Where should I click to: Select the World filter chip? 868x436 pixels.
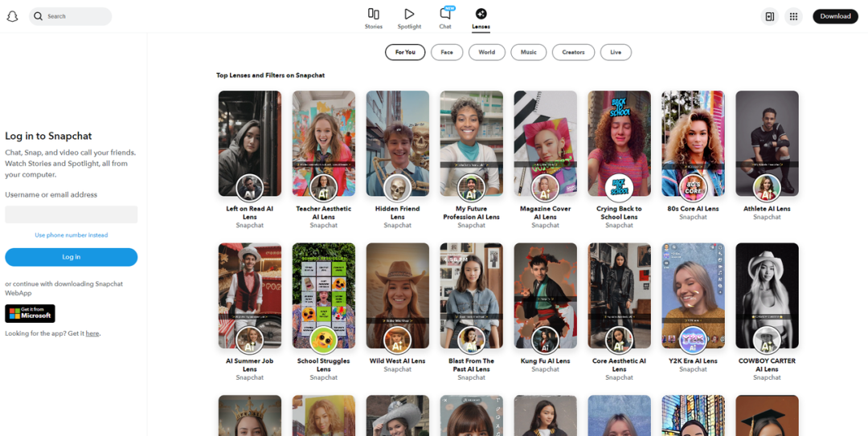[486, 52]
